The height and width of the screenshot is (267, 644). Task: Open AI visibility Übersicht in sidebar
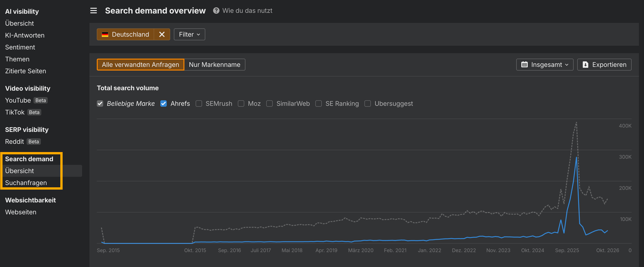19,23
